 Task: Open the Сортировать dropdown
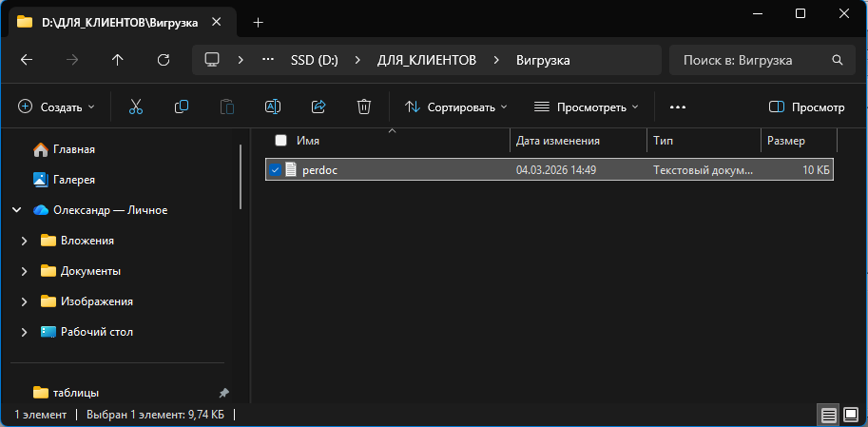(x=456, y=107)
